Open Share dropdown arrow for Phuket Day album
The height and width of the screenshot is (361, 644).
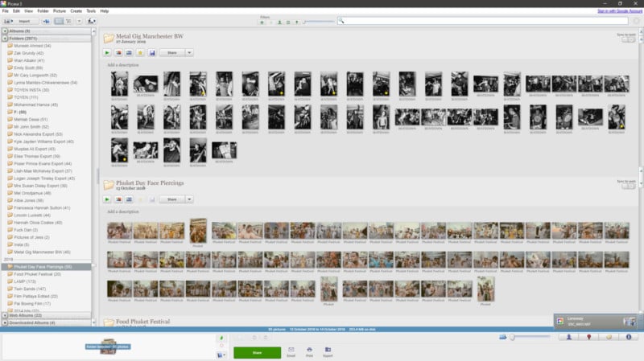pos(189,199)
